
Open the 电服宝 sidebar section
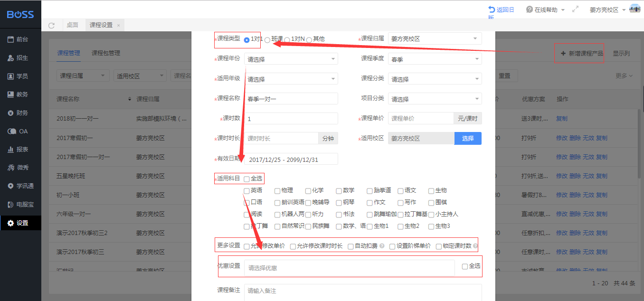[x=20, y=205]
